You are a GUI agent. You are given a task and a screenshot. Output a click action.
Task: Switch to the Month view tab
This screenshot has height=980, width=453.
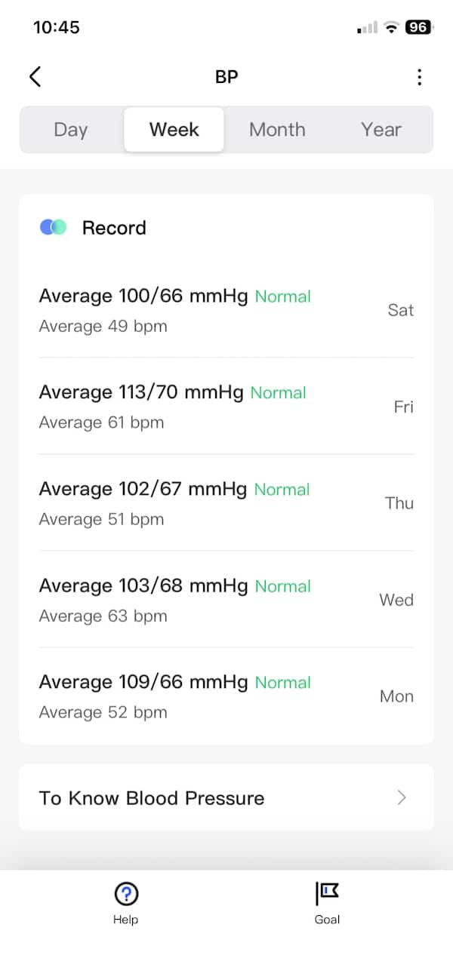277,130
